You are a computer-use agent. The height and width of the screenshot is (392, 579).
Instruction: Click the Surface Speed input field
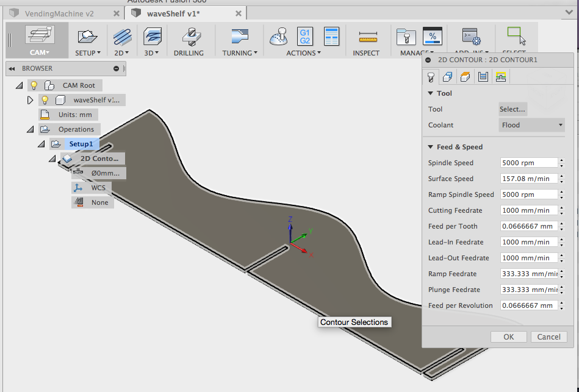[529, 179]
